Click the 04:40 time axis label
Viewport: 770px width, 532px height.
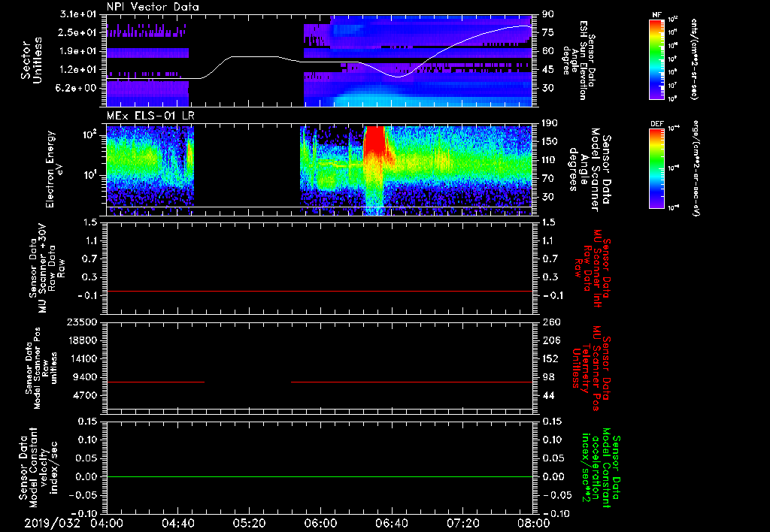[177, 523]
